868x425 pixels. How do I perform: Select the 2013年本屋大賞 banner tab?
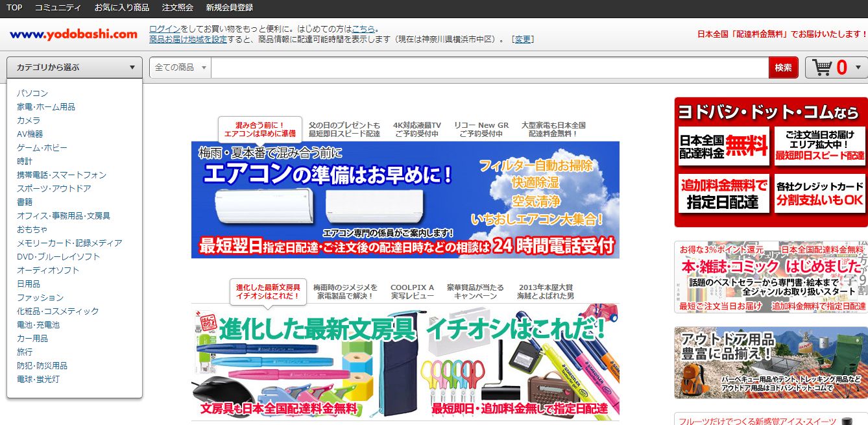[x=546, y=291]
